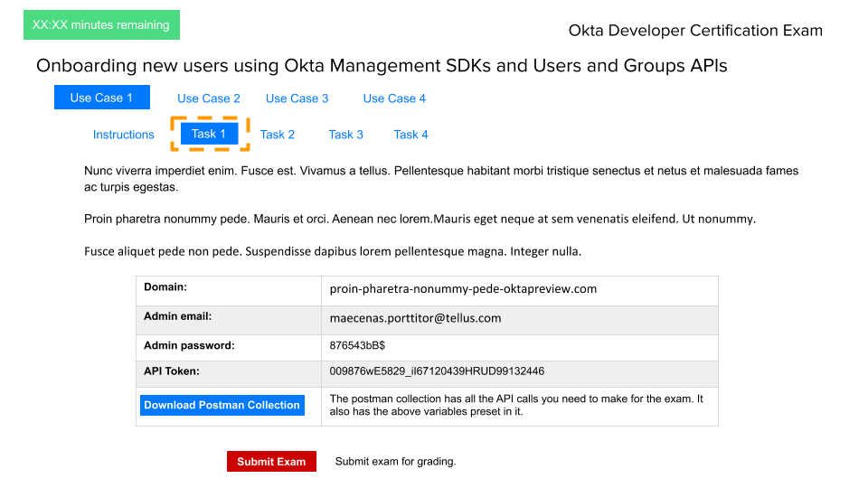Click the Okta domain value
The height and width of the screenshot is (488, 868).
(463, 289)
